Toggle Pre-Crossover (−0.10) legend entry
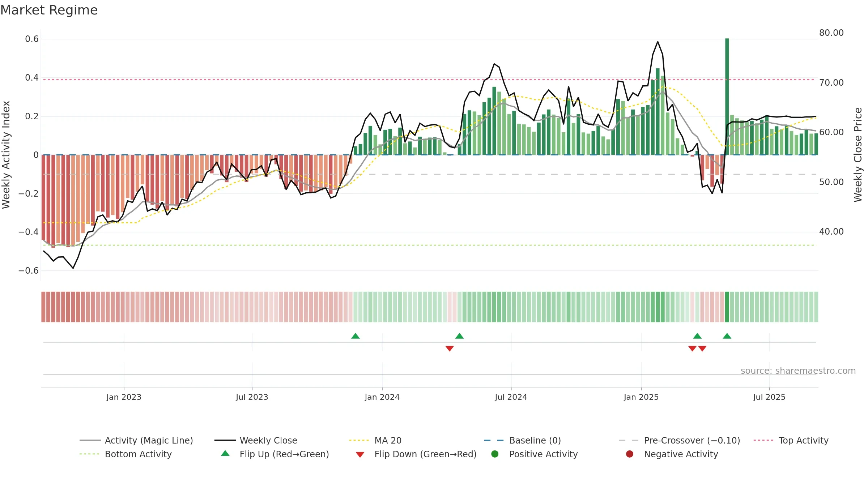 click(679, 440)
